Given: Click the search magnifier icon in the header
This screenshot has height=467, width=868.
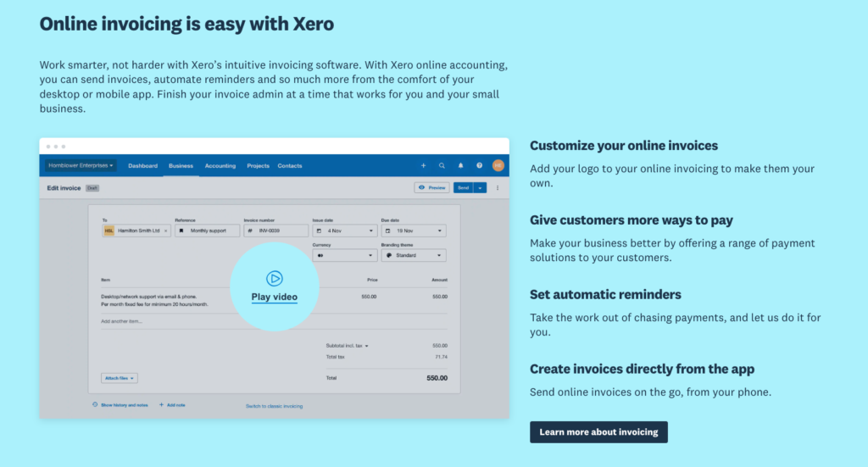Looking at the screenshot, I should [442, 166].
